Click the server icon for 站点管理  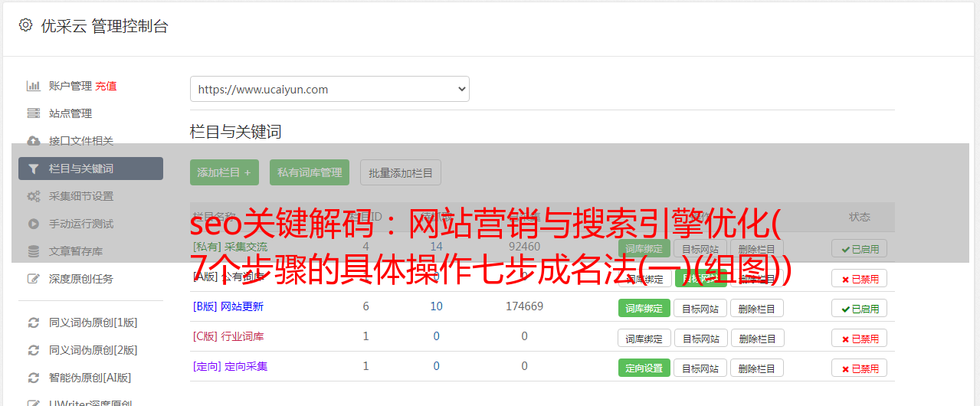(x=34, y=113)
